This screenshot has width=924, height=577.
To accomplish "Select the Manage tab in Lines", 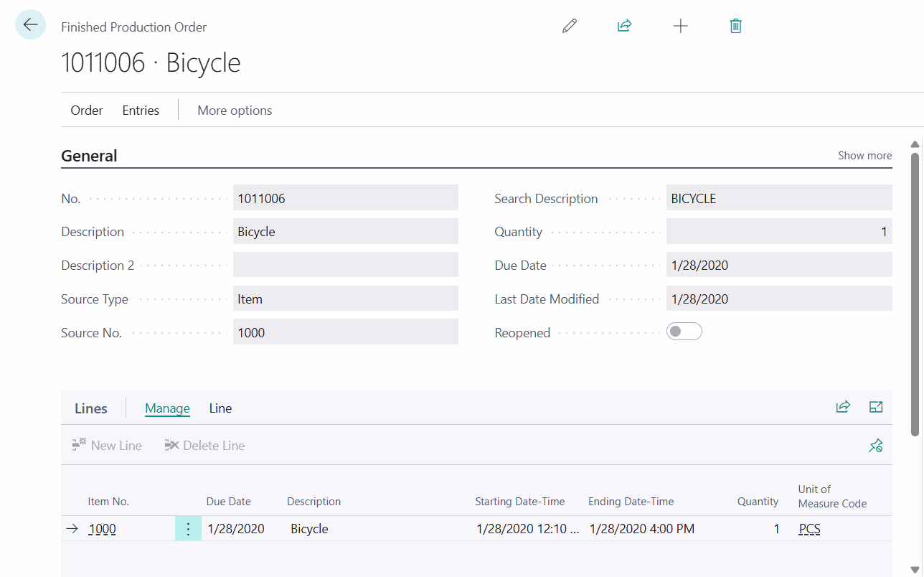I will coord(167,408).
